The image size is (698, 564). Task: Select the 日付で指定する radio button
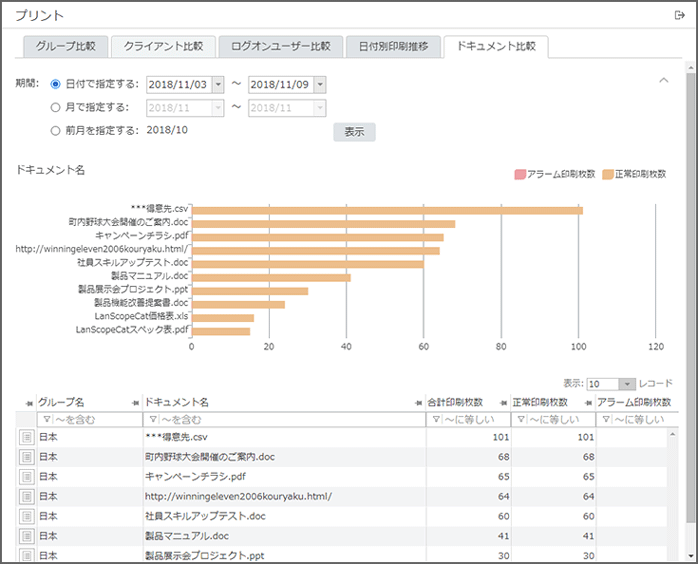coord(56,85)
